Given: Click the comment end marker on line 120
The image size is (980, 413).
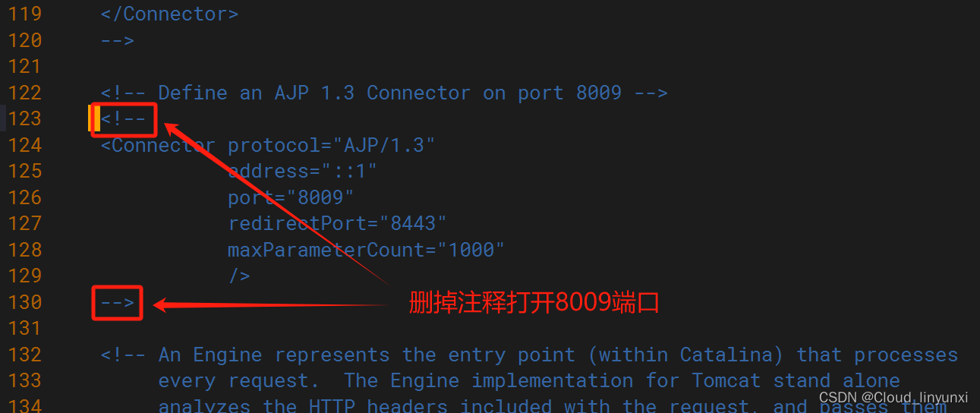Looking at the screenshot, I should pyautogui.click(x=118, y=40).
